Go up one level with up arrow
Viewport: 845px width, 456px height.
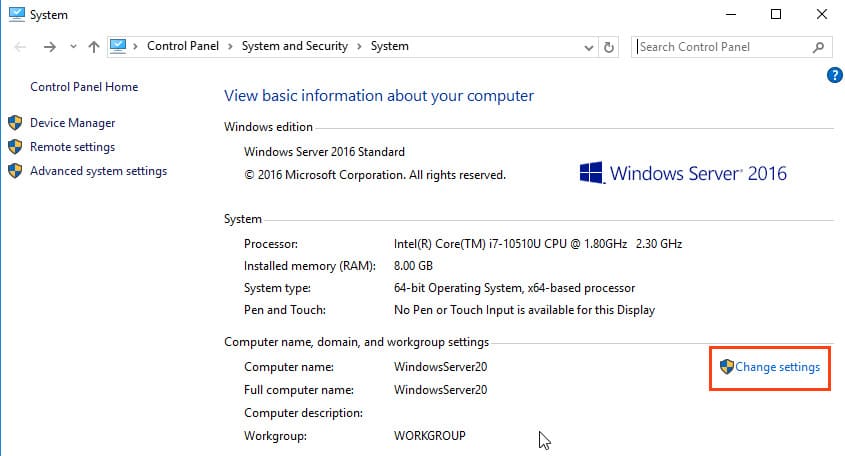(x=94, y=47)
